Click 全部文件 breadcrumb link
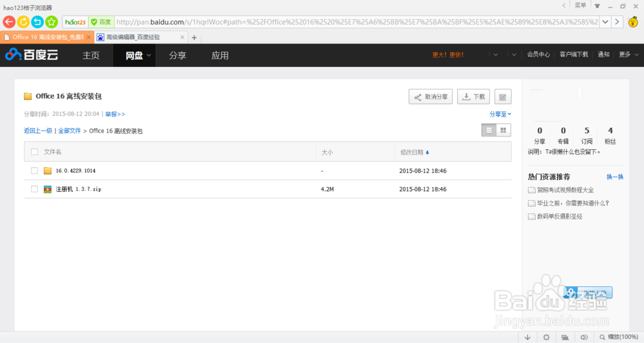Screen dimensions: 644x343 coord(70,131)
